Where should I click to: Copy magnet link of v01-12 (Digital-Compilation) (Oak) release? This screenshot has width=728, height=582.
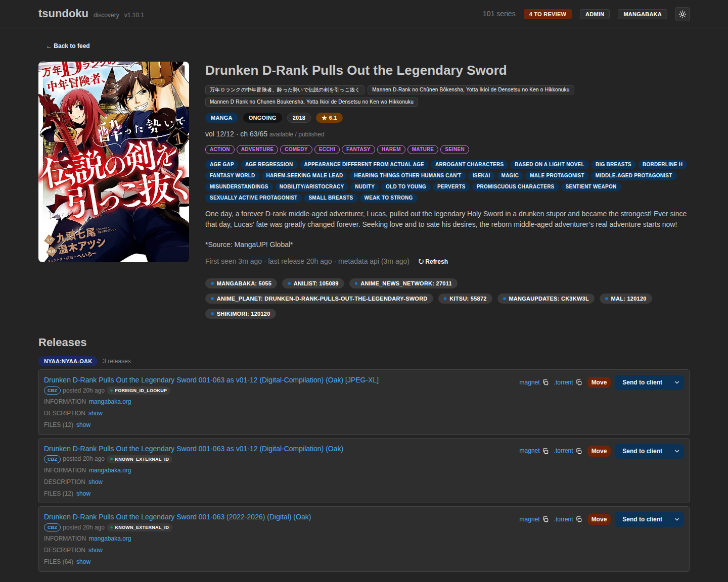[545, 451]
